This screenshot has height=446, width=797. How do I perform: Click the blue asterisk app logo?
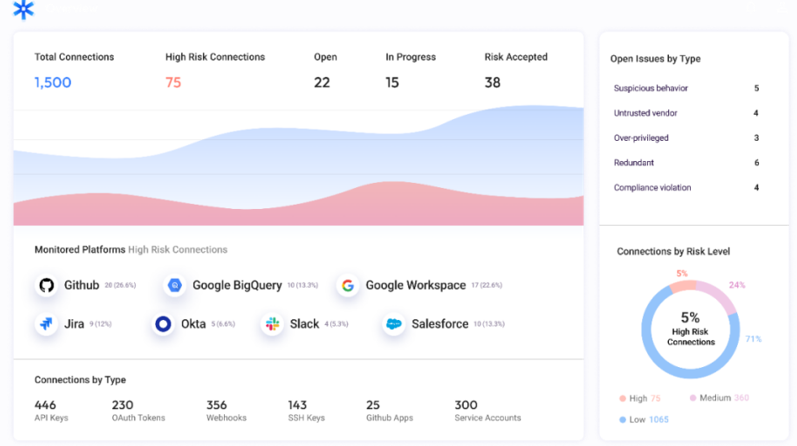[x=23, y=10]
